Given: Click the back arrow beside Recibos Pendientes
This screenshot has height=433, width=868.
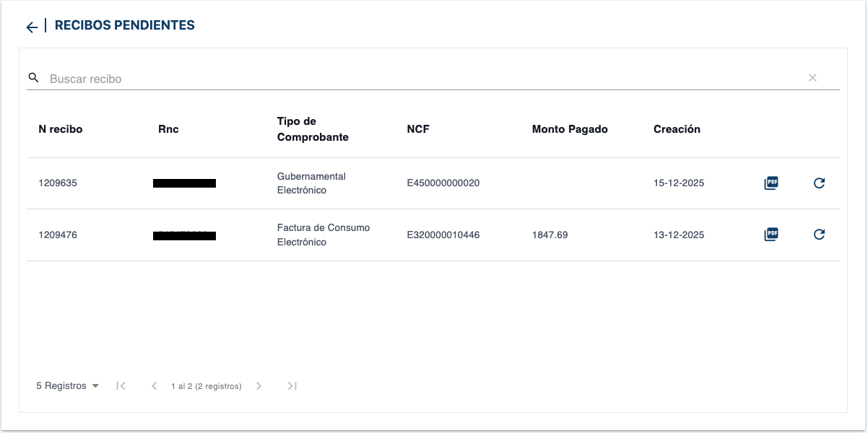Looking at the screenshot, I should [31, 27].
